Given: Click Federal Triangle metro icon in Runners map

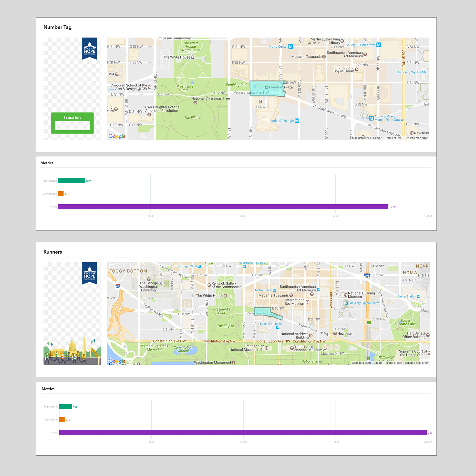Looking at the screenshot, I should click(x=278, y=327).
